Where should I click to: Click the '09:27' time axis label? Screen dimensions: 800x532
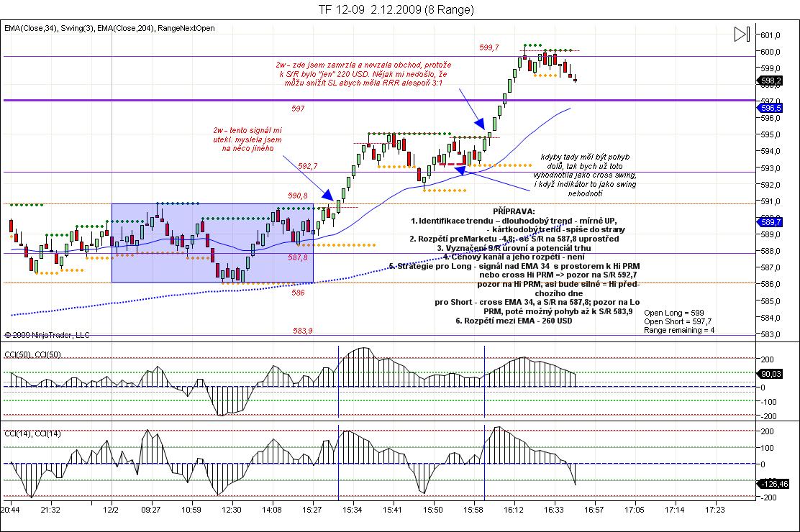151,510
